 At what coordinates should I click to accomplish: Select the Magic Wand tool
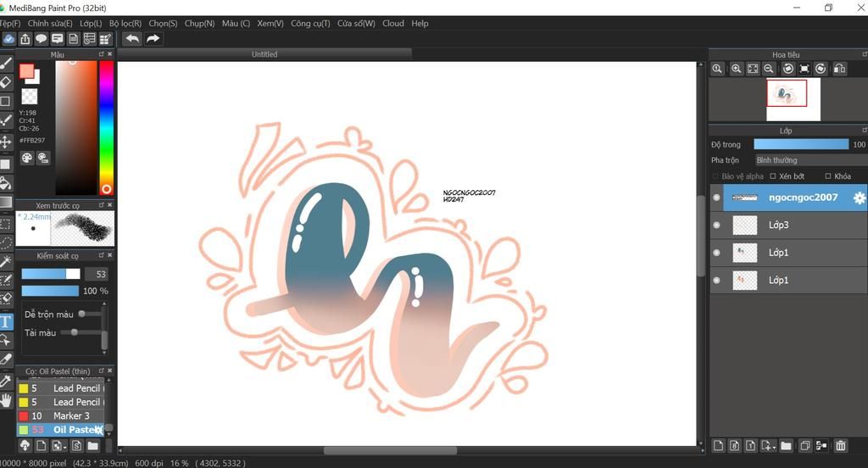click(6, 261)
